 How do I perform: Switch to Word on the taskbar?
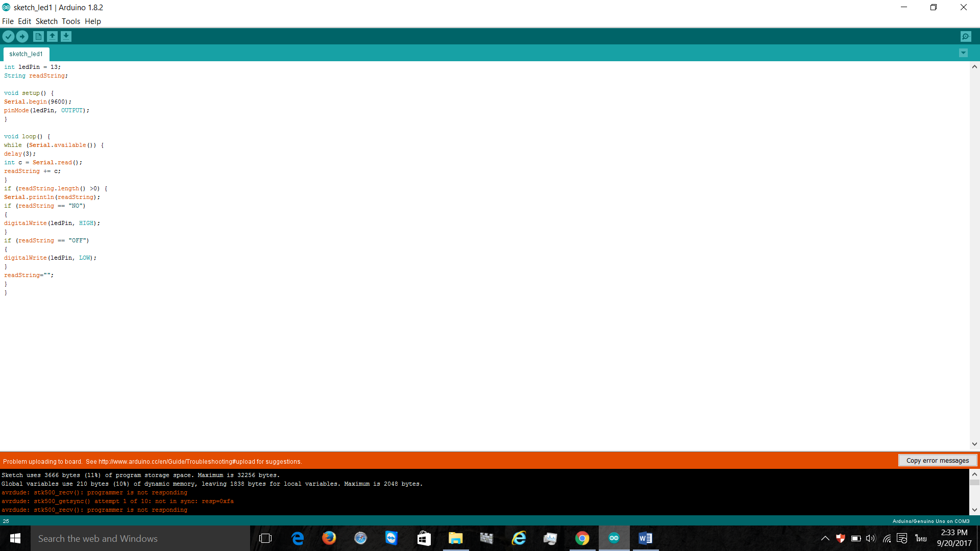coord(645,538)
